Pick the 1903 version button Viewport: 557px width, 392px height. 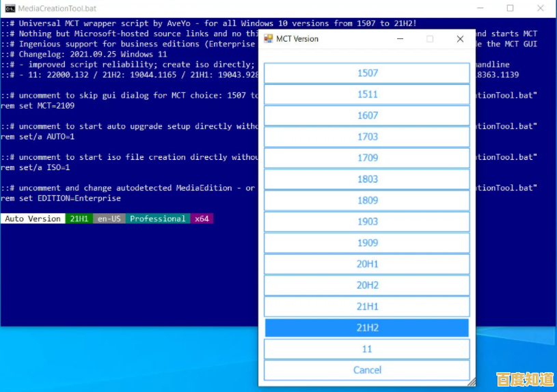pyautogui.click(x=367, y=221)
